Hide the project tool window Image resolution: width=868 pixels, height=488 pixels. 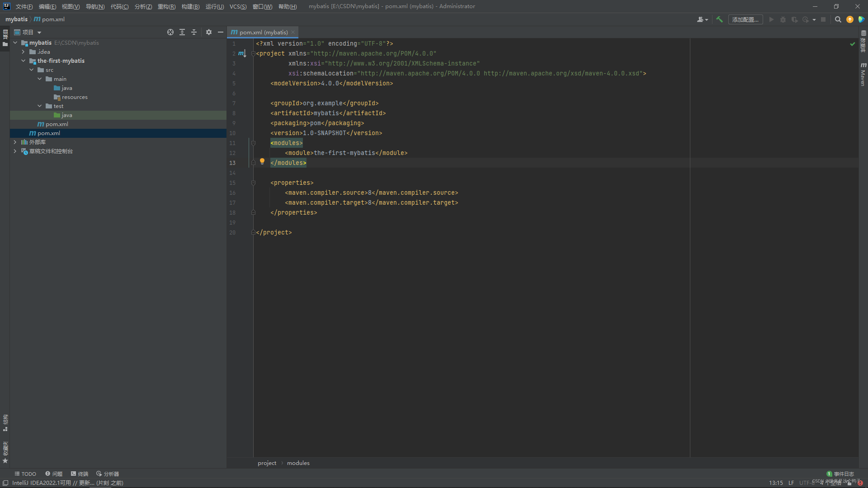pyautogui.click(x=221, y=32)
